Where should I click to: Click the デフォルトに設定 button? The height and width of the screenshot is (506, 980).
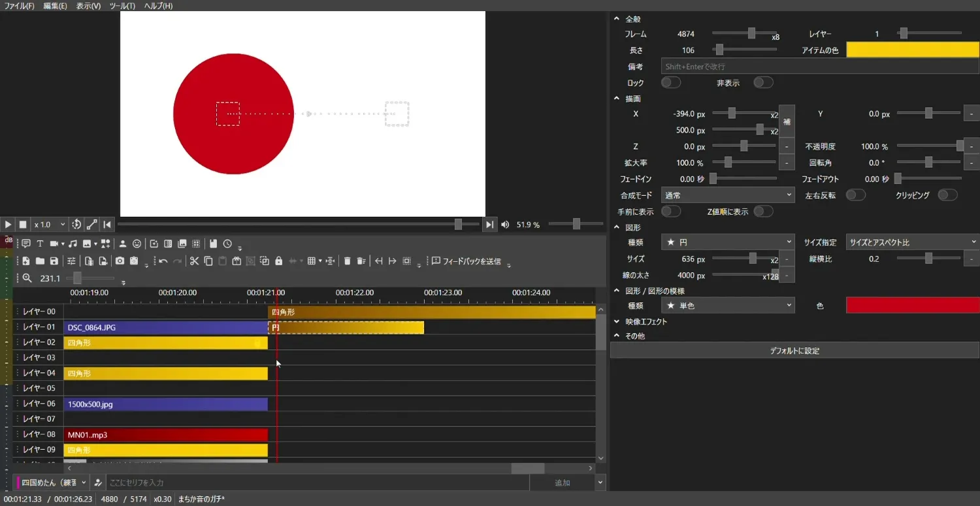[x=794, y=351]
